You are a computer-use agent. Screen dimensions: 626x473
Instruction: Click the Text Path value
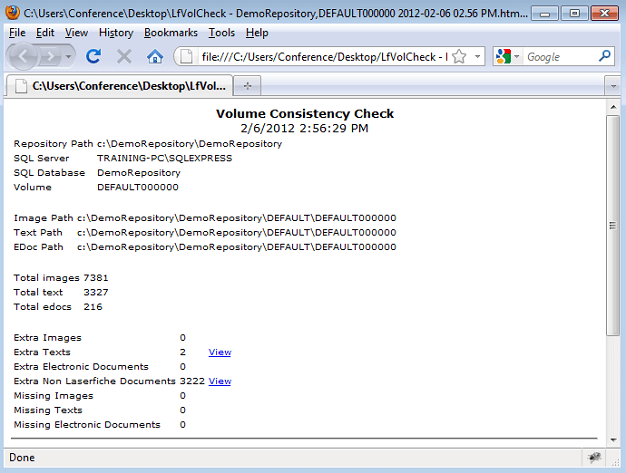[237, 232]
